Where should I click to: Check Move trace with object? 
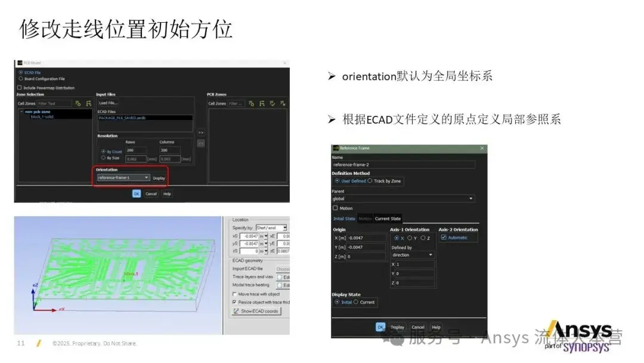(x=234, y=294)
